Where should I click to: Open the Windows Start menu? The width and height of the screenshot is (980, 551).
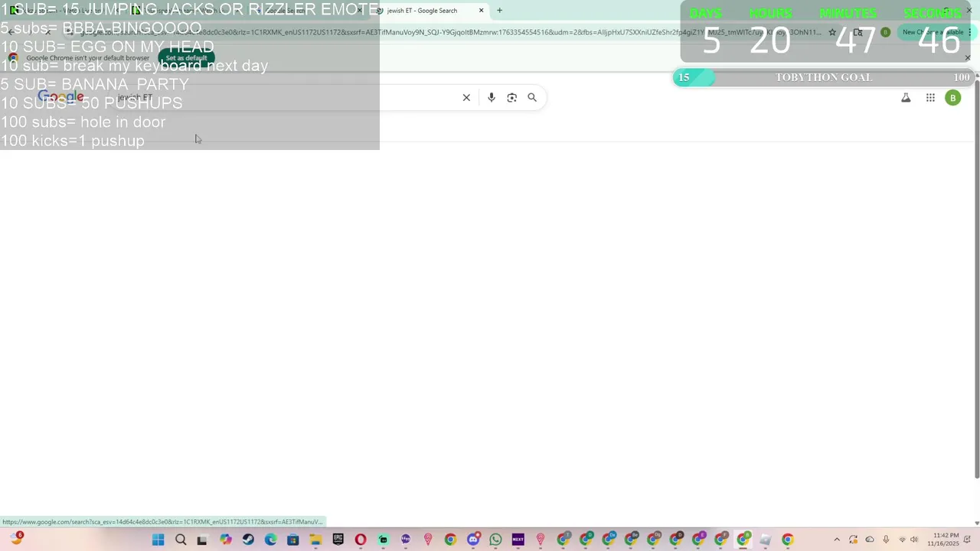[x=158, y=540]
